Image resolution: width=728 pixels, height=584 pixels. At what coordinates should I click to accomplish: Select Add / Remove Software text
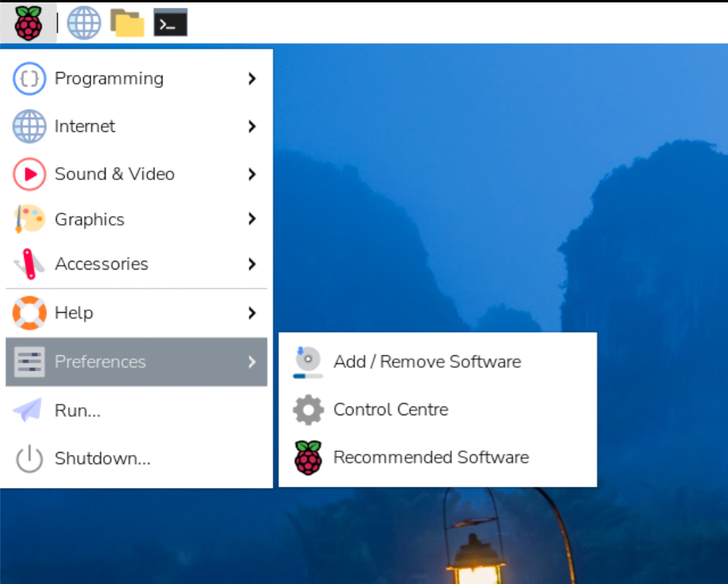click(427, 362)
